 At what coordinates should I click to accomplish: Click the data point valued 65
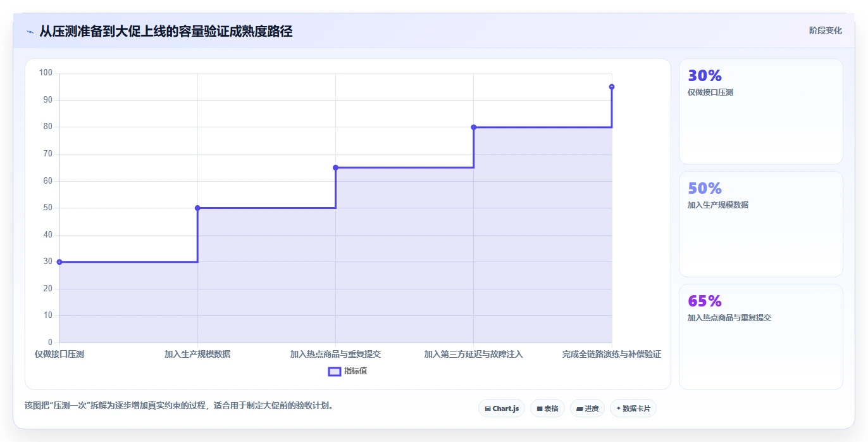coord(335,168)
